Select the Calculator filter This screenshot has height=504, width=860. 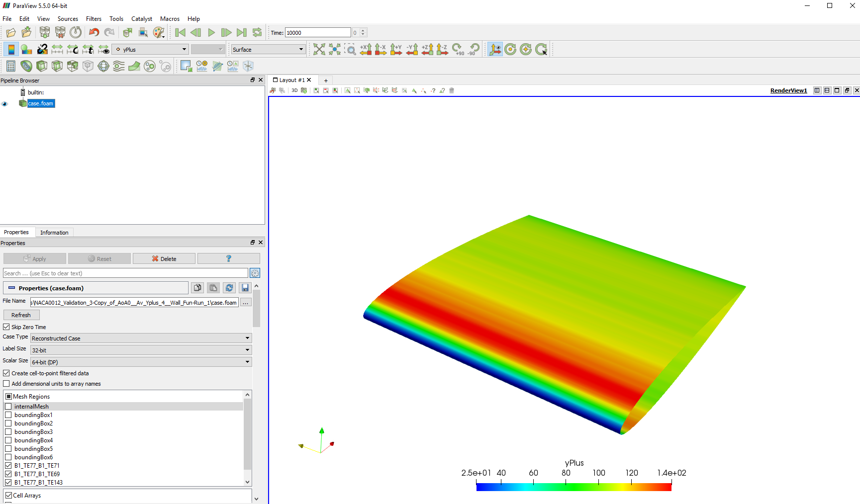click(x=10, y=66)
